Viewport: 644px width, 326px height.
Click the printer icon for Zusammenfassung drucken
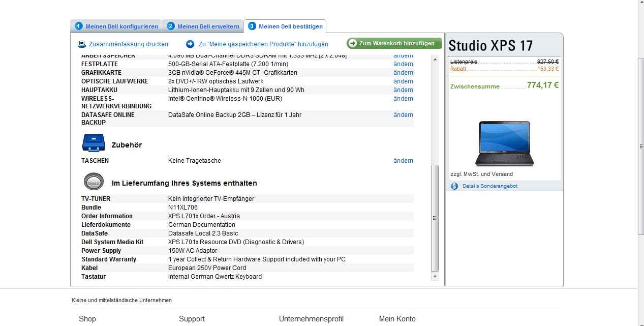click(81, 44)
